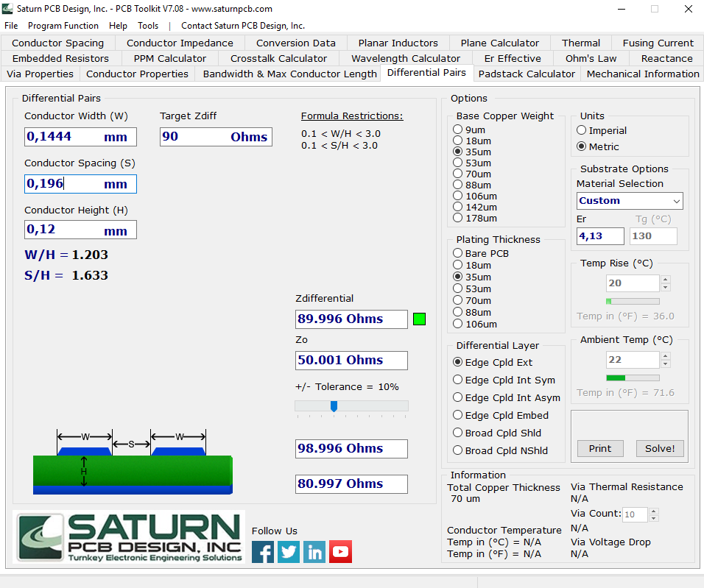Open Saturn PCB YouTube channel icon

coord(340,552)
